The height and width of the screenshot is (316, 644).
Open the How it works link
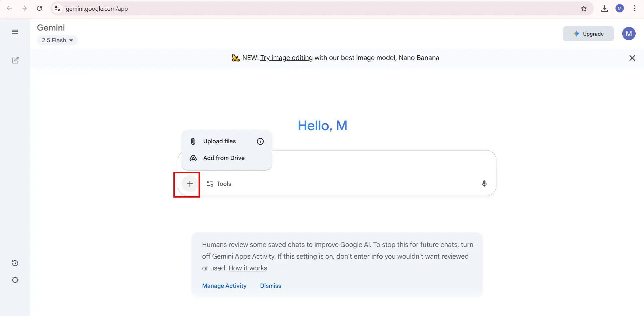click(248, 268)
